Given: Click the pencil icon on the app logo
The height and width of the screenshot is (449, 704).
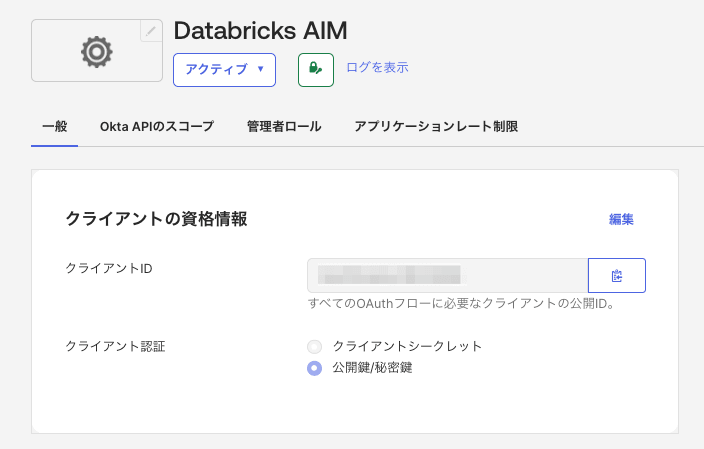Looking at the screenshot, I should [x=151, y=31].
